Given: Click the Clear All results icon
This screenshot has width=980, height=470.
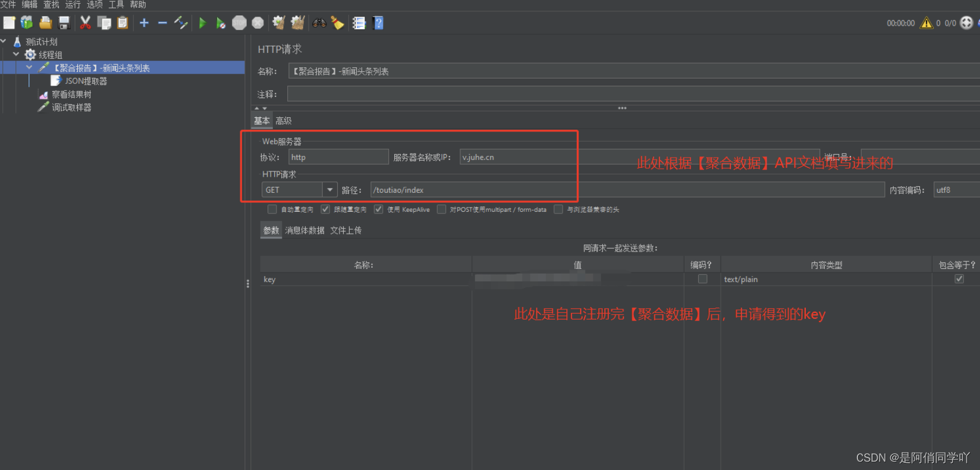Looking at the screenshot, I should (297, 23).
